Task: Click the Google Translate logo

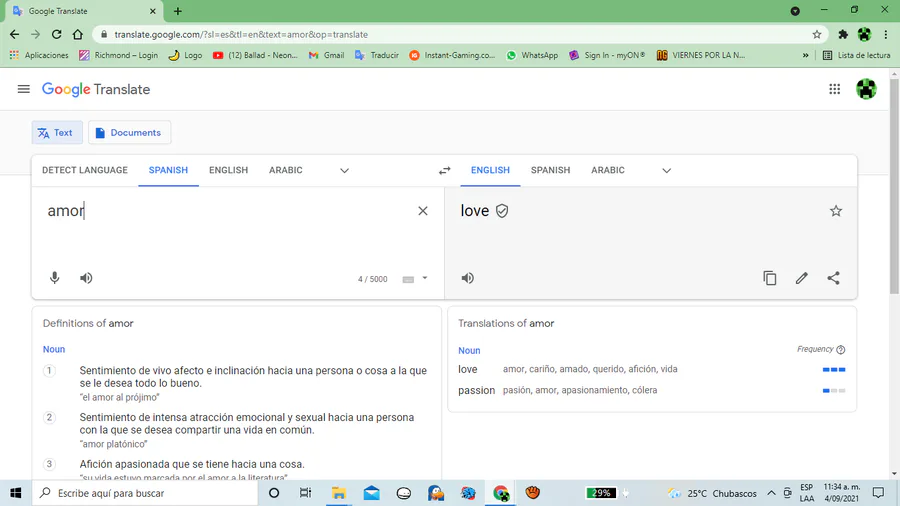Action: pyautogui.click(x=96, y=89)
